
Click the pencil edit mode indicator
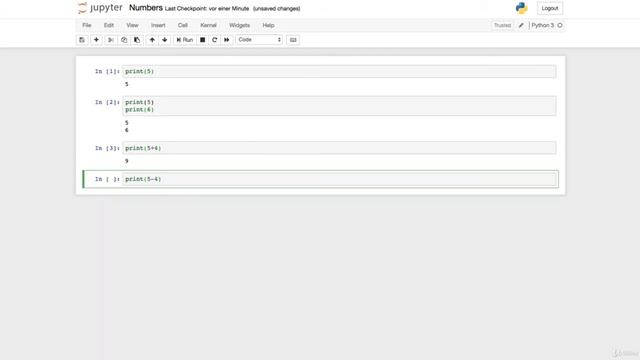[521, 25]
